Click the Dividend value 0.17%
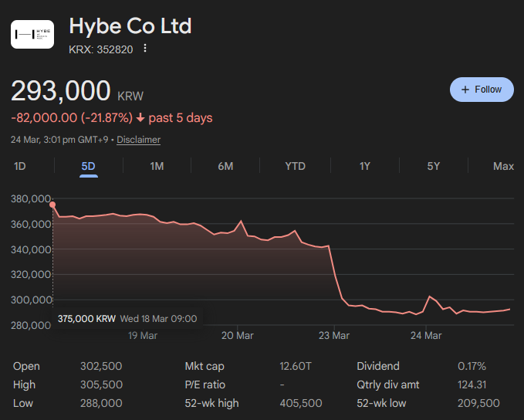The image size is (524, 420). coord(472,366)
